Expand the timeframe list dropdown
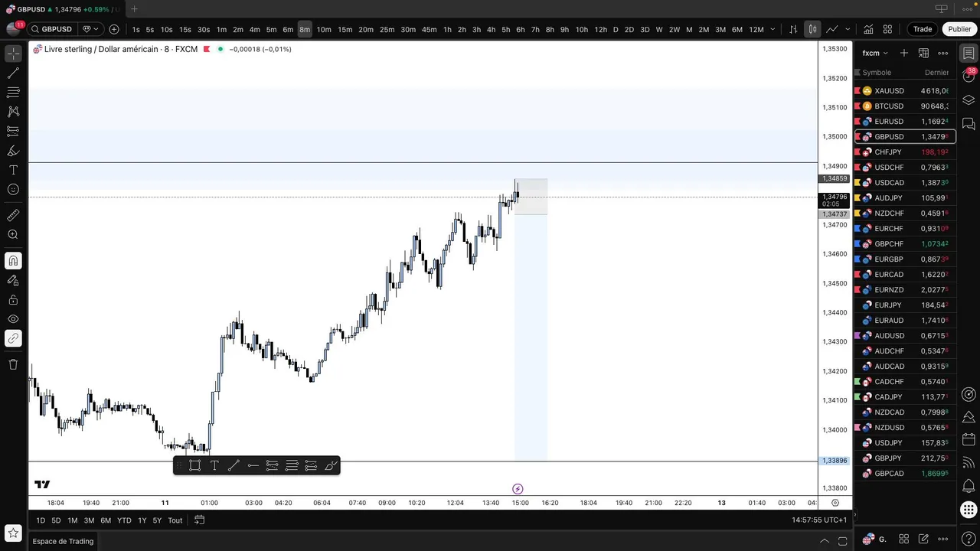980x551 pixels. pyautogui.click(x=773, y=29)
